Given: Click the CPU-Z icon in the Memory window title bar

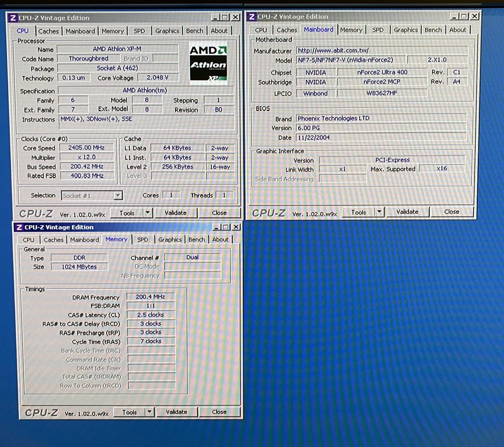Looking at the screenshot, I should (x=19, y=227).
